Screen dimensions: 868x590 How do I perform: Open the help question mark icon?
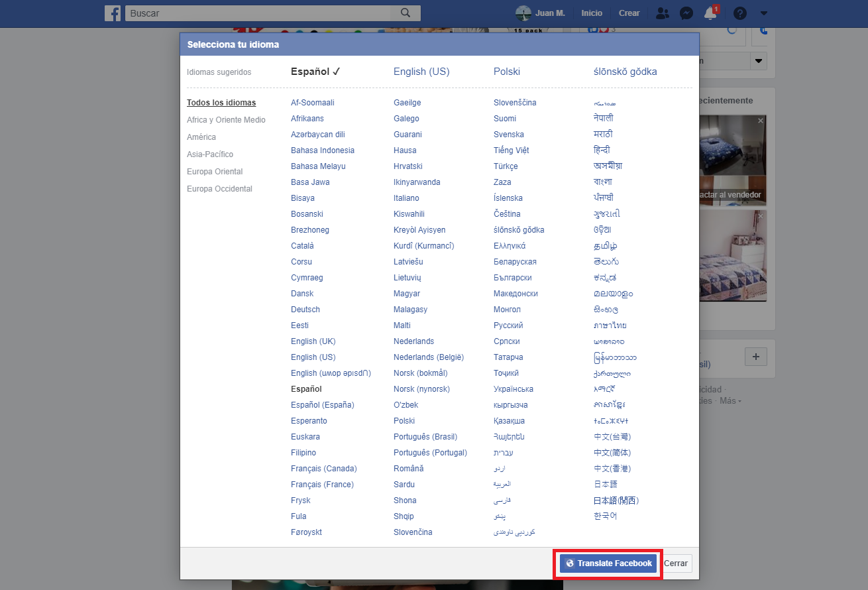click(740, 13)
